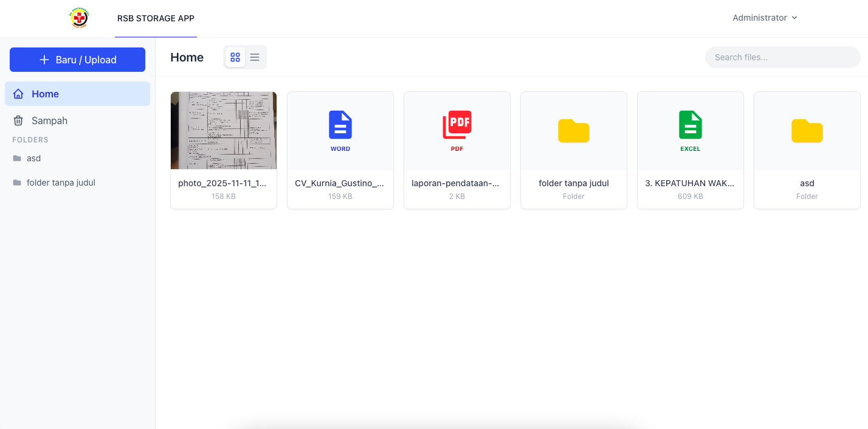The width and height of the screenshot is (868, 429).
Task: Open Sampah trash in the sidebar
Action: (49, 120)
